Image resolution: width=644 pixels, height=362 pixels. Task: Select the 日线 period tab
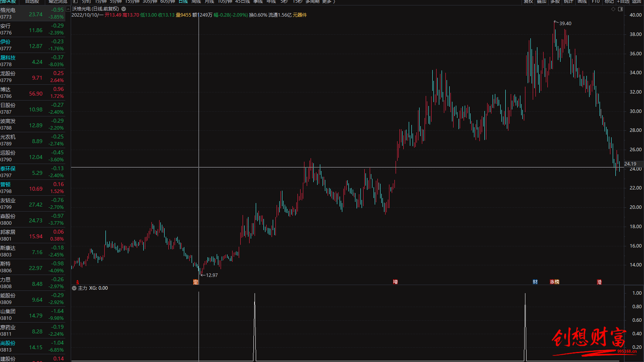(x=183, y=2)
